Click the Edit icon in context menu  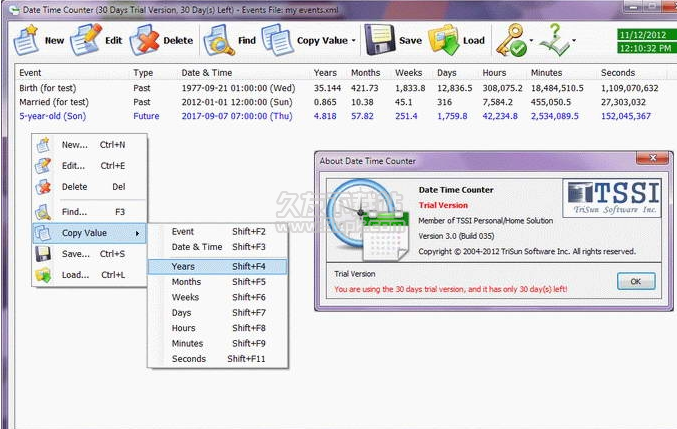[x=43, y=166]
